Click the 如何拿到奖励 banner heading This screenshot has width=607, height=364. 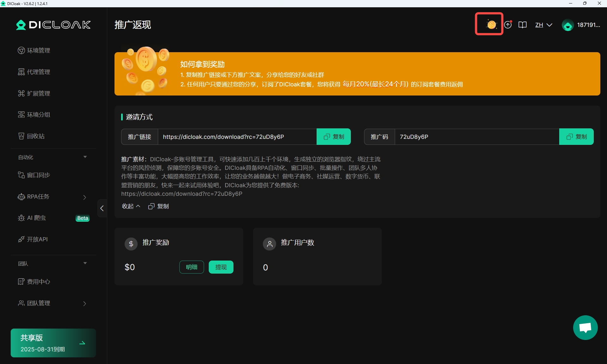tap(202, 64)
